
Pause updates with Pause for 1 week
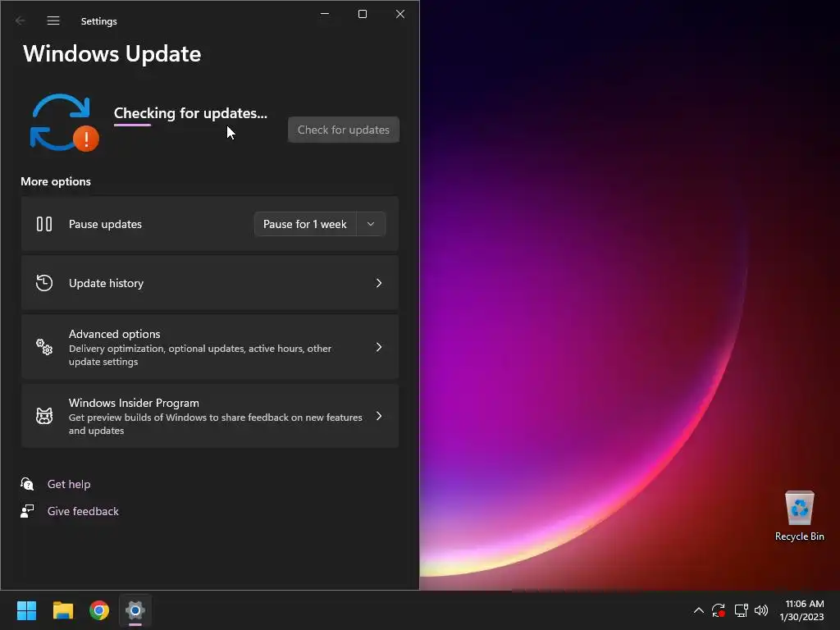305,224
